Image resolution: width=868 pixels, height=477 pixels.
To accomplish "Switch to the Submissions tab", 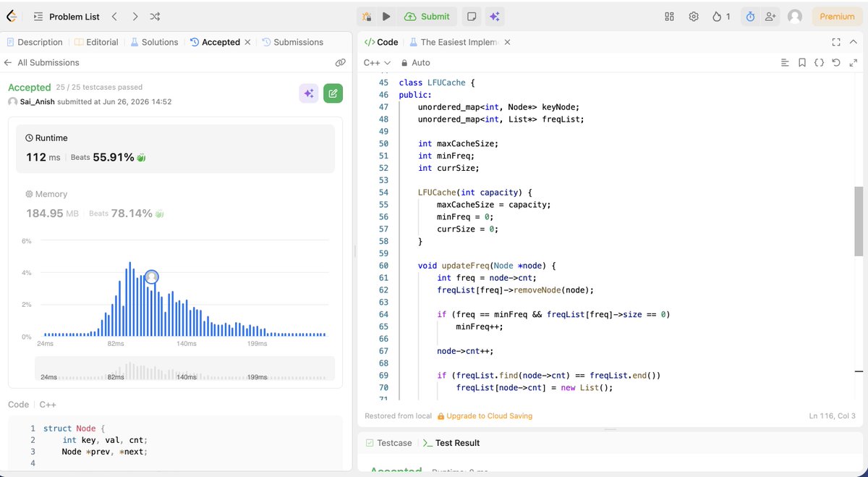I will [x=293, y=42].
